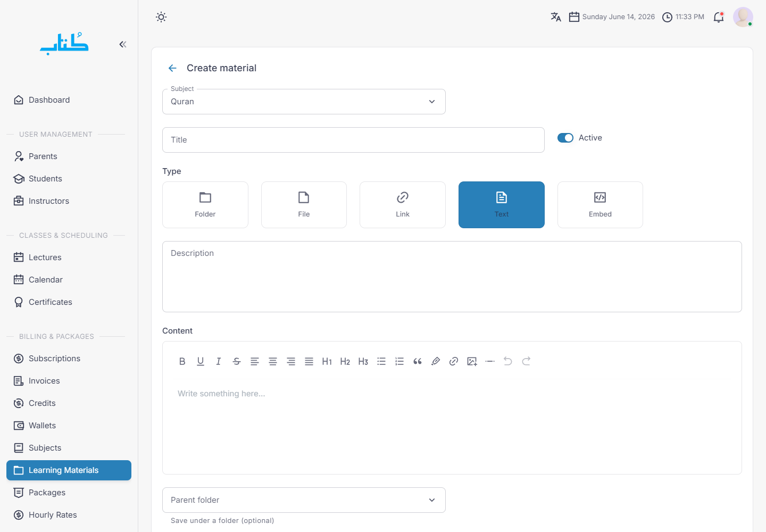Collapse the sidebar with double chevron
The image size is (766, 532).
[x=123, y=44]
